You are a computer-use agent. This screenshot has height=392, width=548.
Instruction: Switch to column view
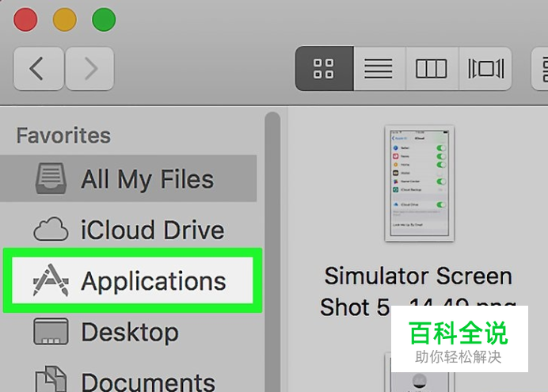(432, 68)
